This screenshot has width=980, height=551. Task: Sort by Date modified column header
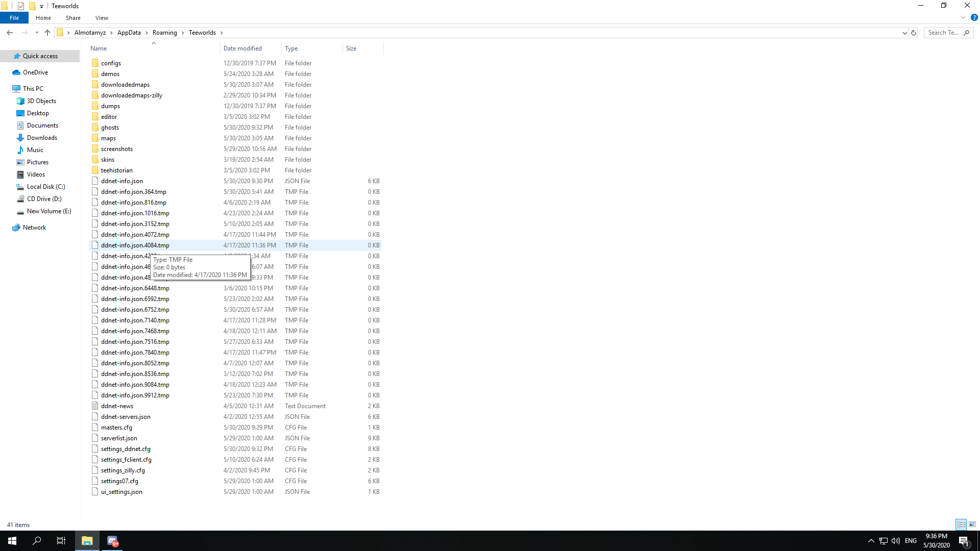(251, 48)
